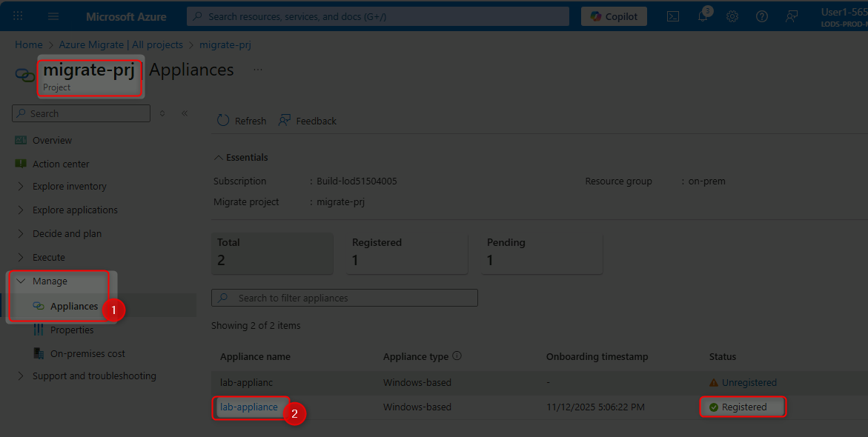The height and width of the screenshot is (437, 868).
Task: Click the Microsoft Azure logo text
Action: pos(126,16)
